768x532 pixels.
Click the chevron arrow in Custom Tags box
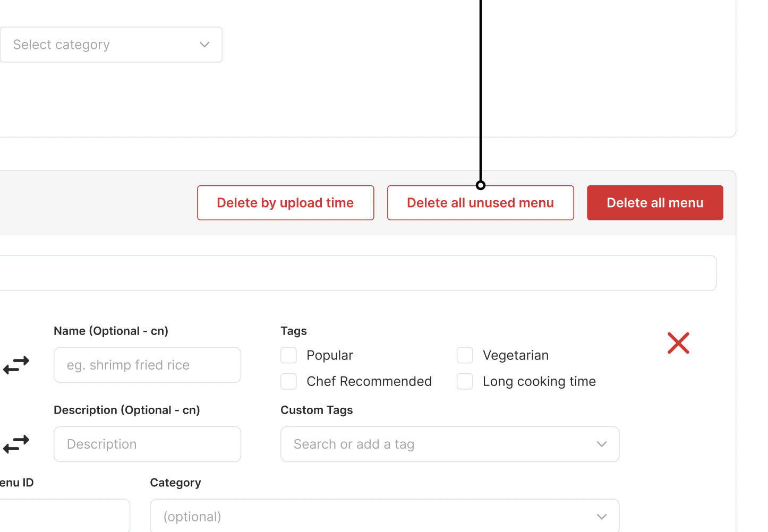tap(601, 444)
